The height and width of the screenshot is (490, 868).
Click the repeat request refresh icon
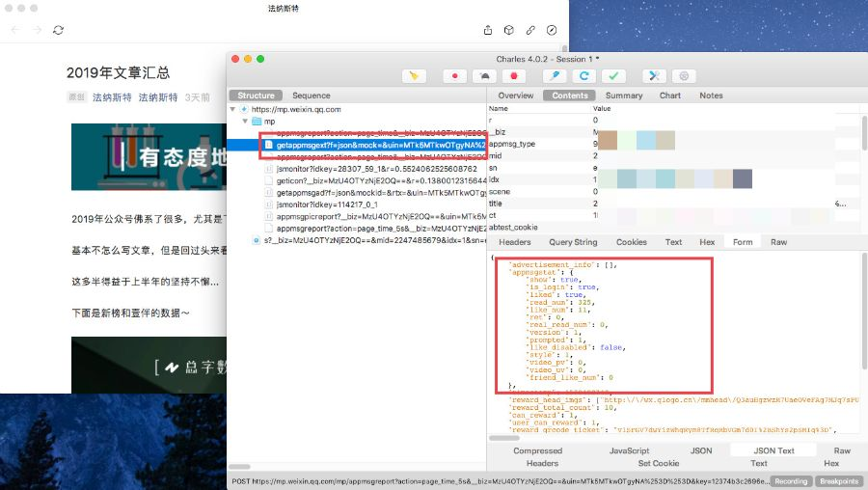coord(584,76)
